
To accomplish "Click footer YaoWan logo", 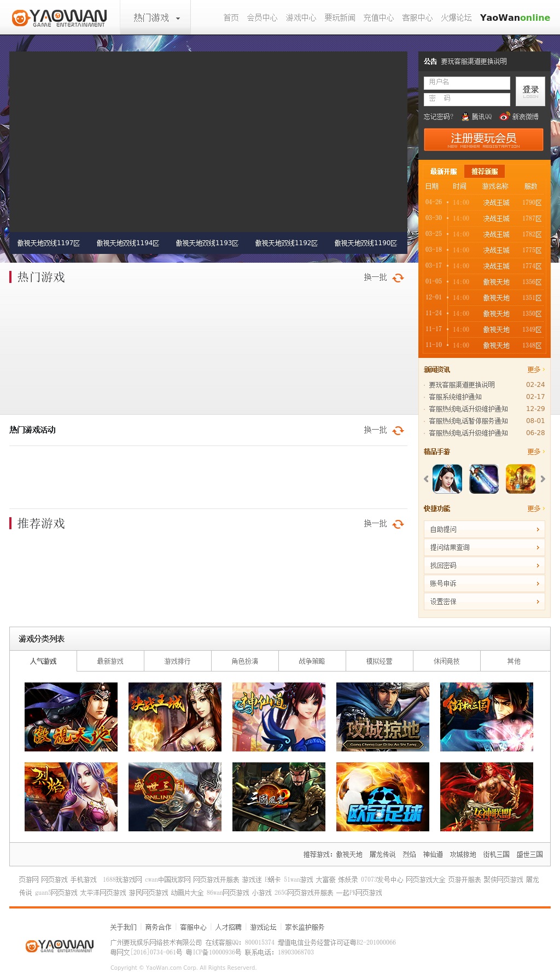I will coord(60,946).
